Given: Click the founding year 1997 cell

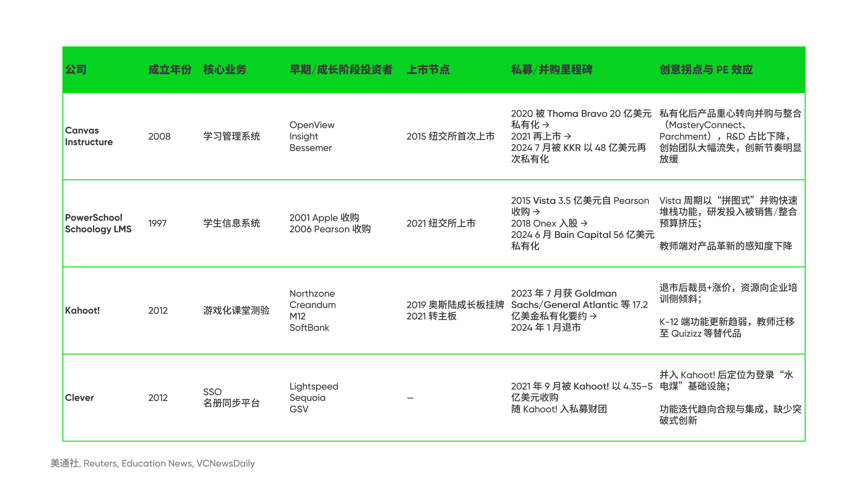Looking at the screenshot, I should [x=157, y=223].
